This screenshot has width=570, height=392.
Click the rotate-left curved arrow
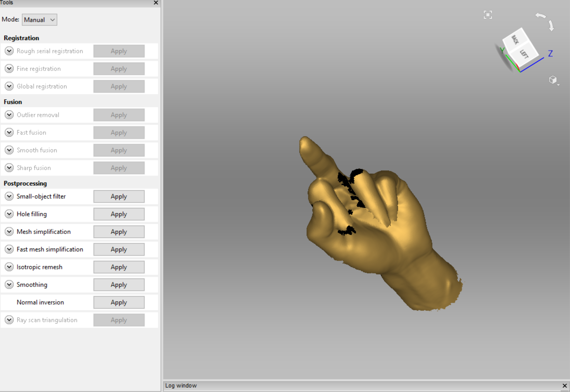540,16
